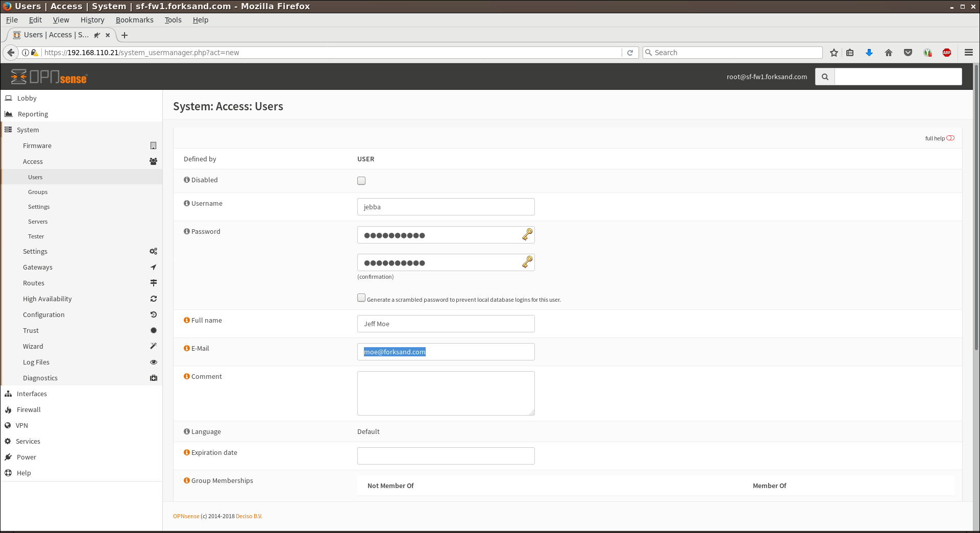Viewport: 980px width, 533px height.
Task: Click the Deciso B.V. footer link
Action: click(x=249, y=516)
